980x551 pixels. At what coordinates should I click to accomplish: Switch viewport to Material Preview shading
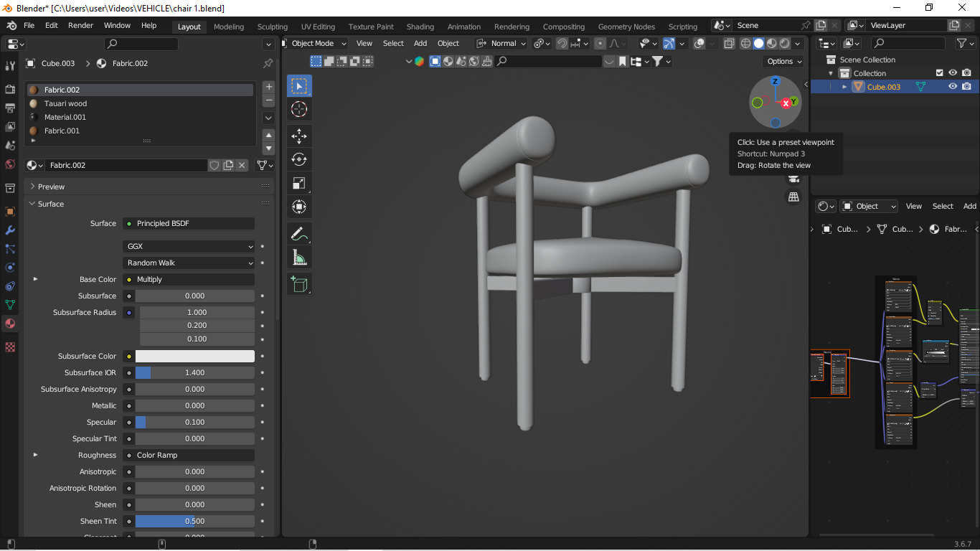(x=772, y=43)
